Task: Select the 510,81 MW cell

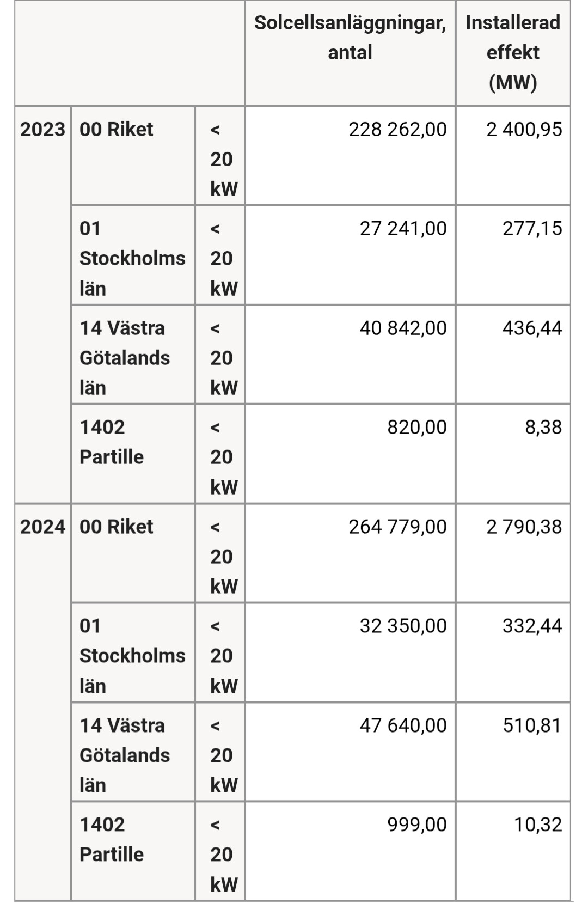Action: 532,725
